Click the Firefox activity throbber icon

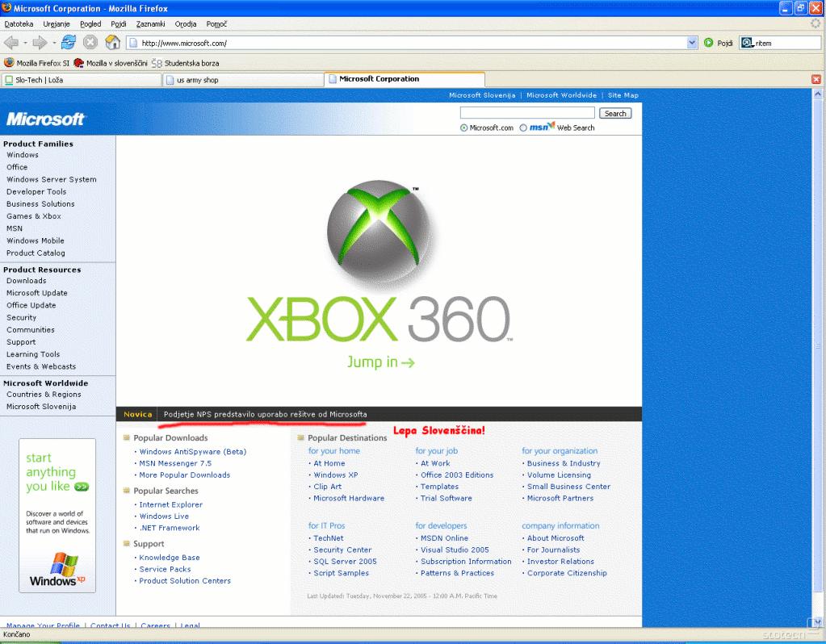click(x=816, y=23)
